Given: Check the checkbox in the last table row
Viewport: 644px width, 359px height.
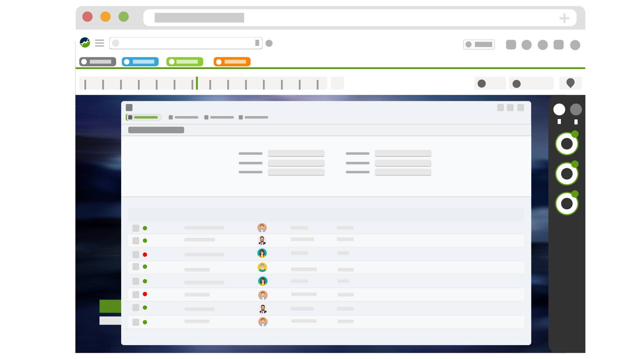Looking at the screenshot, I should (136, 322).
